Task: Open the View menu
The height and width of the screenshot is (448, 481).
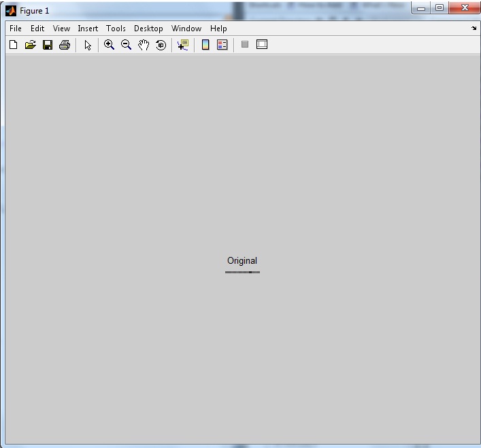Action: point(61,29)
